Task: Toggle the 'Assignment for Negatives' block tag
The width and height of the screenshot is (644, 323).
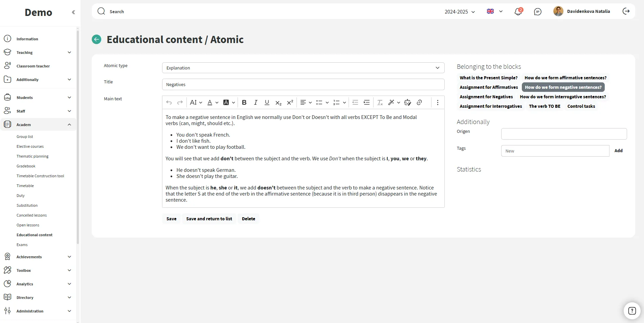Action: tap(486, 97)
